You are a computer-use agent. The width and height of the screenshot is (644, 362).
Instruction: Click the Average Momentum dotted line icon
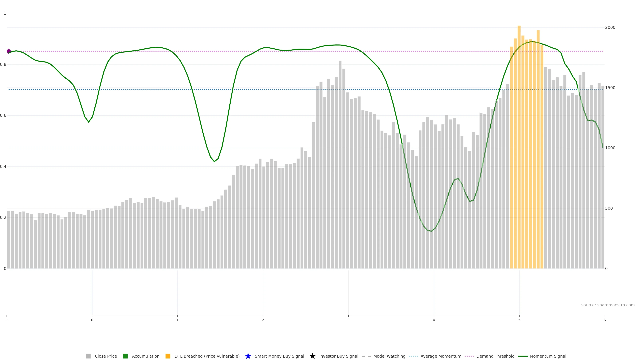coord(413,356)
